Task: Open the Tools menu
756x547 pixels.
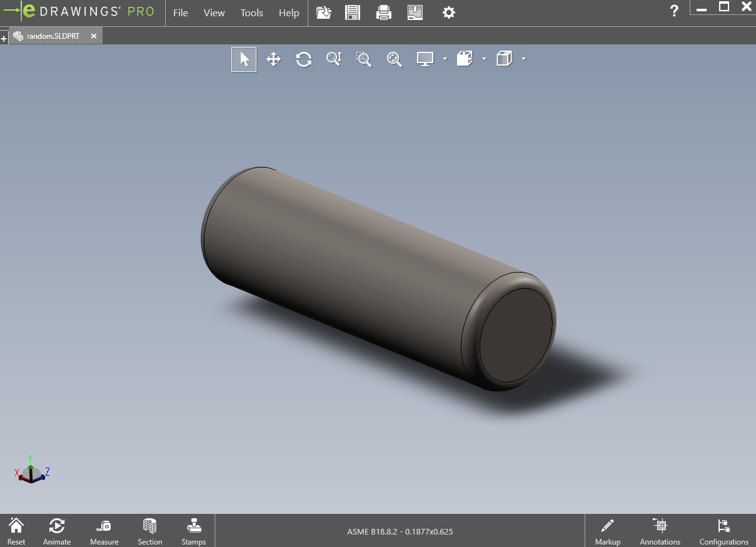Action: (252, 13)
